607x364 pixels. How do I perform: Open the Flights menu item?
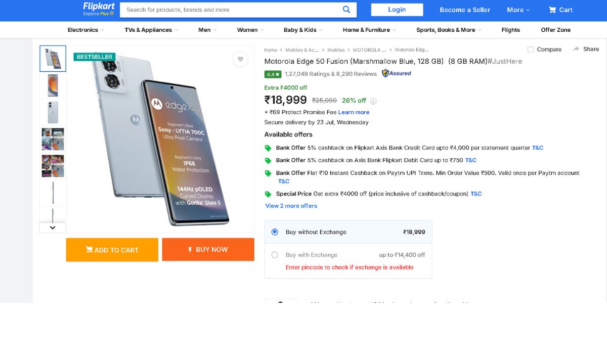click(x=510, y=30)
